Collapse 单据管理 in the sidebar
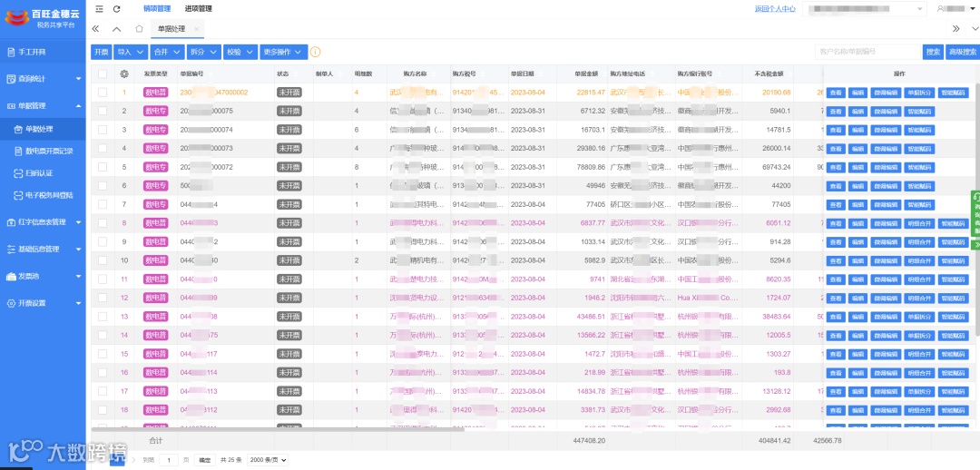The height and width of the screenshot is (470, 980). [x=43, y=105]
